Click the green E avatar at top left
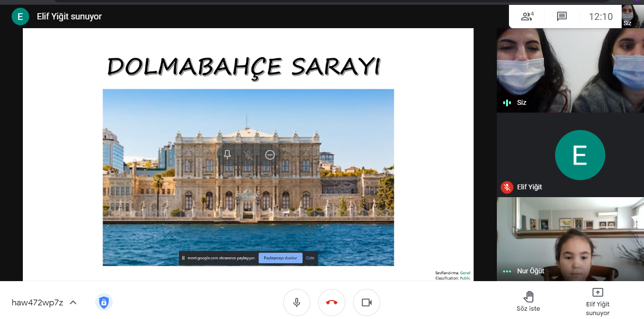 click(x=20, y=17)
